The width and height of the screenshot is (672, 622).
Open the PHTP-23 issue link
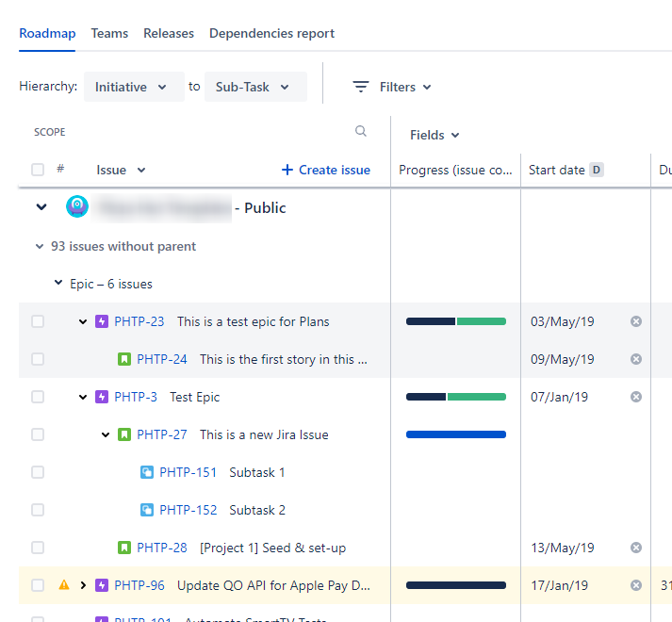click(139, 321)
